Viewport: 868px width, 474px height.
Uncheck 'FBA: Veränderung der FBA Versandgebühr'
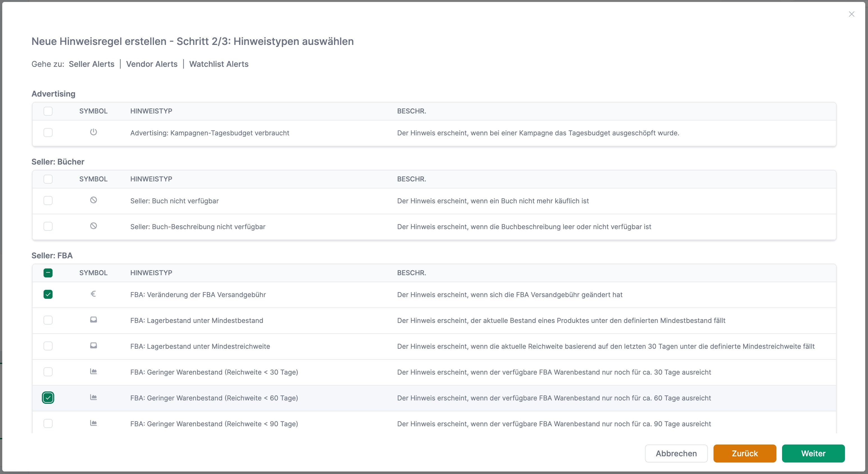tap(48, 295)
